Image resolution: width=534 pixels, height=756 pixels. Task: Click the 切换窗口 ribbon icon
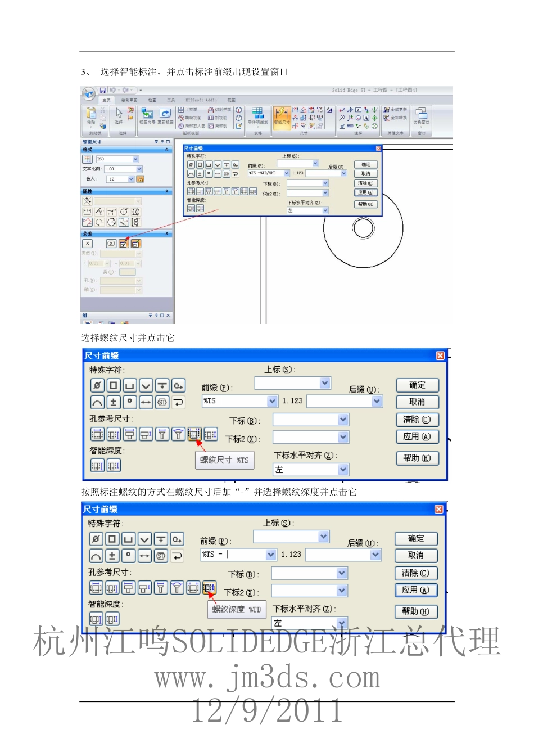click(x=421, y=115)
